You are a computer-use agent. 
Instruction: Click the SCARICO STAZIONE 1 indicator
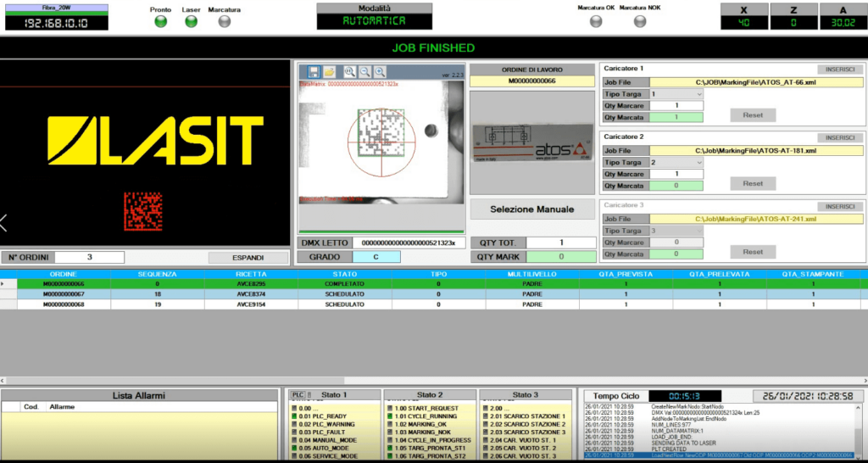coord(485,416)
